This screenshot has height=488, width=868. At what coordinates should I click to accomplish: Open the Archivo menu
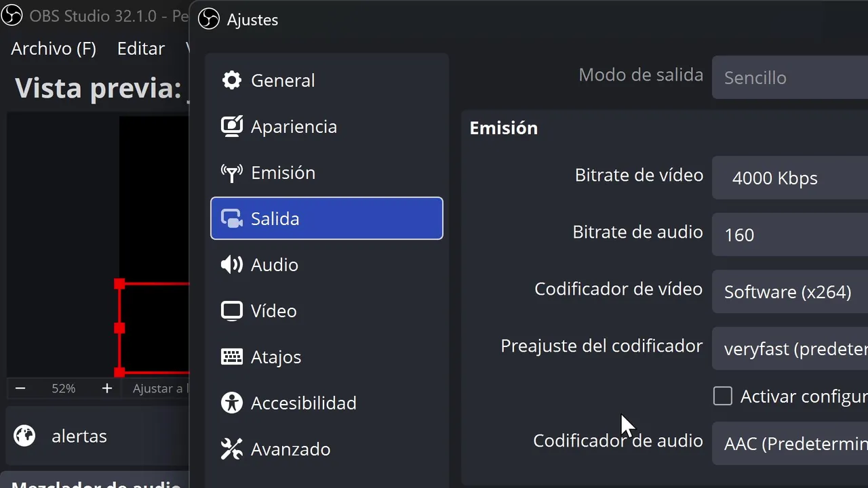54,49
